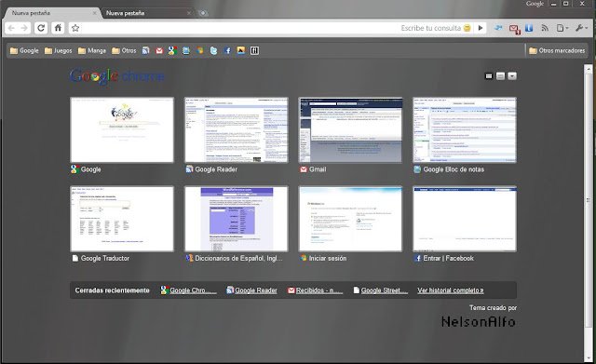This screenshot has height=364, width=596.
Task: Click the Windows Live bookmark icon
Action: coord(200,50)
